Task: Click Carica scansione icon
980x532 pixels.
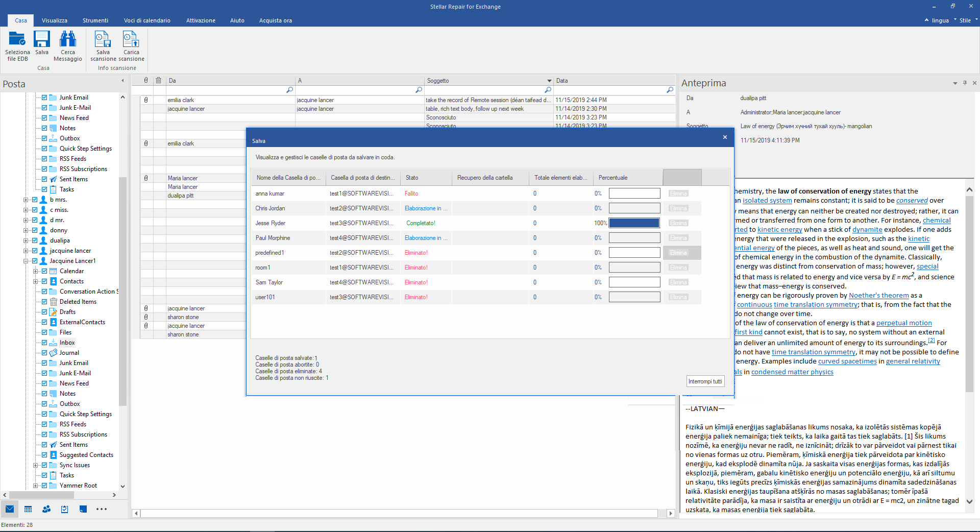Action: [x=131, y=39]
